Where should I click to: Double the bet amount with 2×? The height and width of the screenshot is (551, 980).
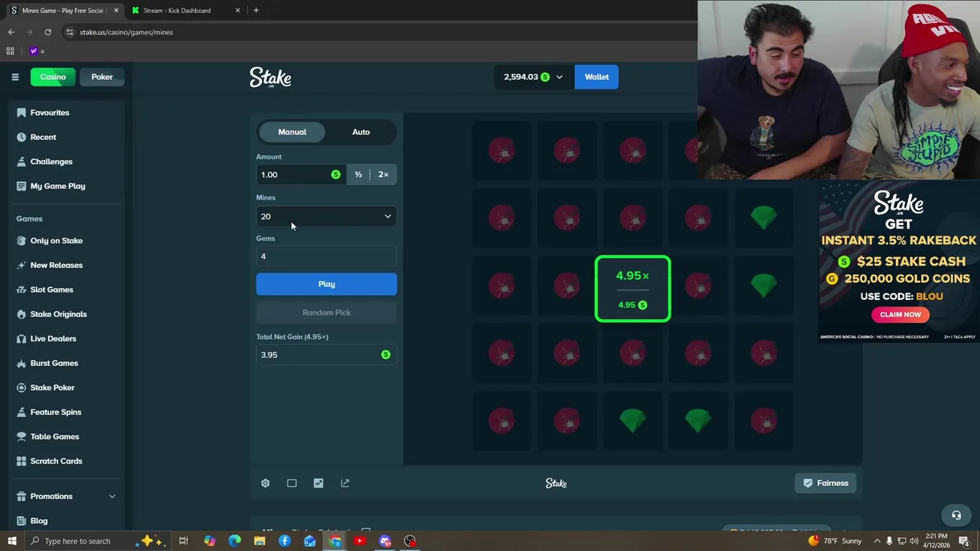384,174
